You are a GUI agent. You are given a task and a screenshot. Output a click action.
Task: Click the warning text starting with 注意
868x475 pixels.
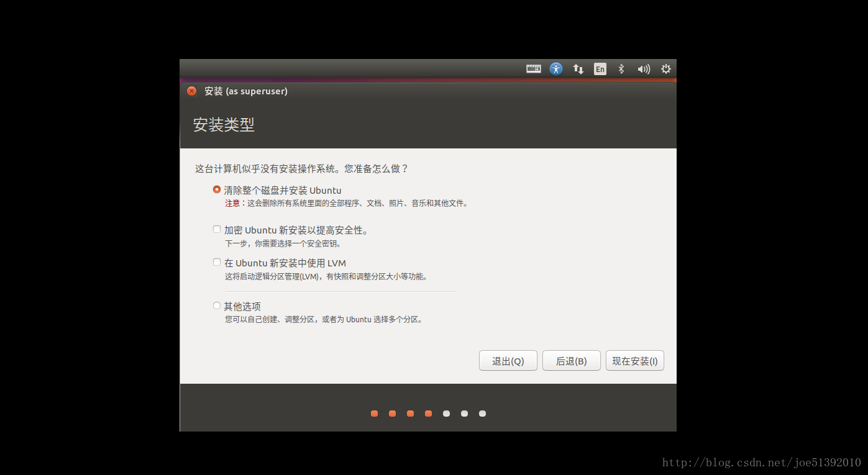[x=347, y=203]
